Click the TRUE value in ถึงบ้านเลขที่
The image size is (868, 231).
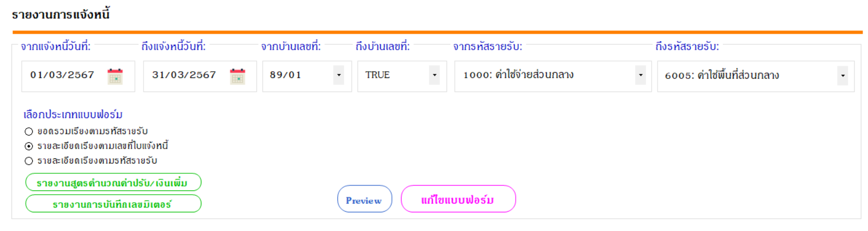coord(378,75)
